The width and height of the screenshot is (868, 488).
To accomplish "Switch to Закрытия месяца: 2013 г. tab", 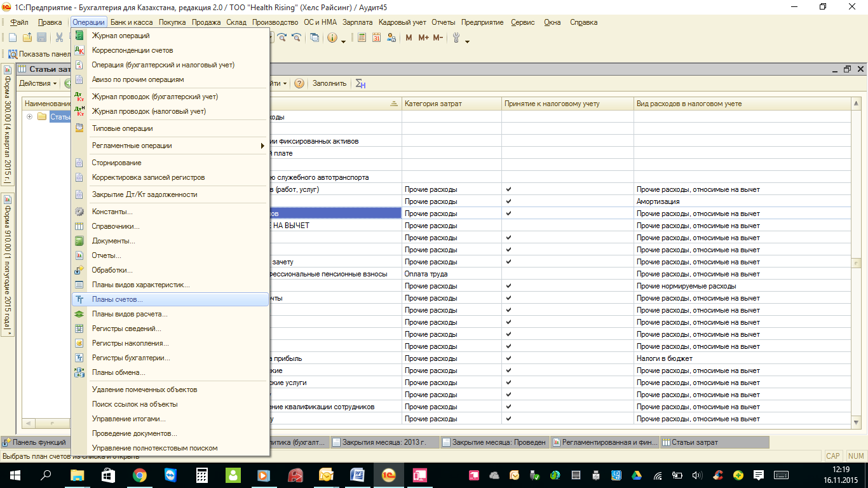I will (384, 442).
